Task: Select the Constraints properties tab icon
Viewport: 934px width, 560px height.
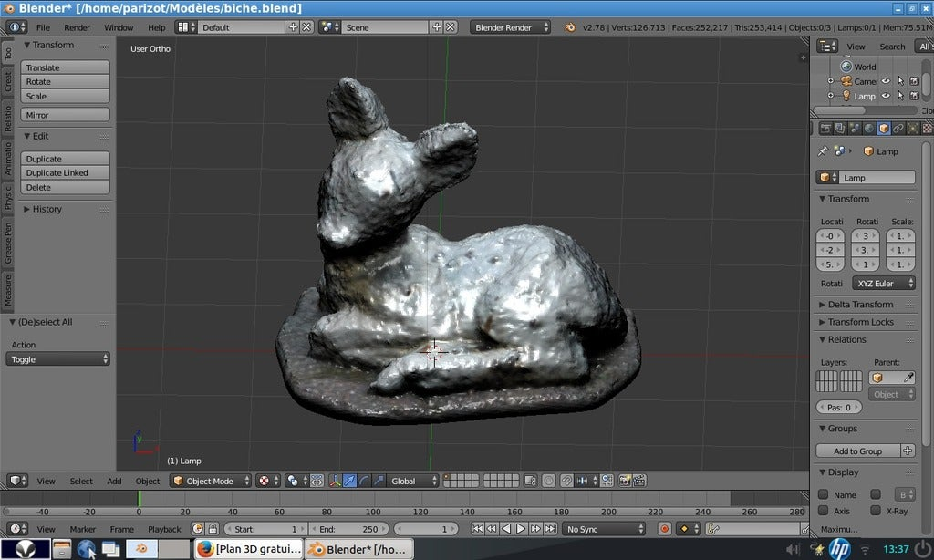Action: coord(898,130)
